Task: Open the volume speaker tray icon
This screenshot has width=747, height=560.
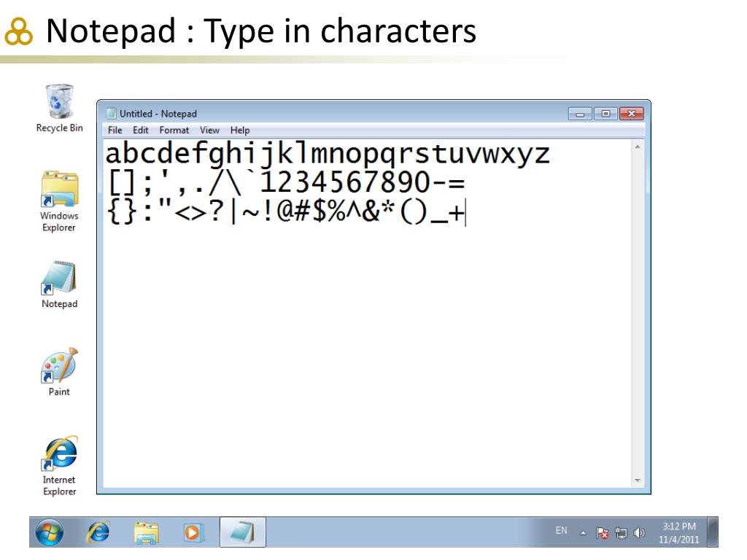Action: [639, 533]
